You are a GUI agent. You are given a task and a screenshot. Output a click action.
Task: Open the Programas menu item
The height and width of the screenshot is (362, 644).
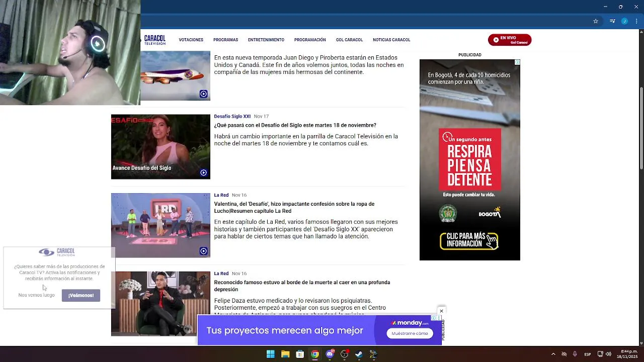(225, 40)
